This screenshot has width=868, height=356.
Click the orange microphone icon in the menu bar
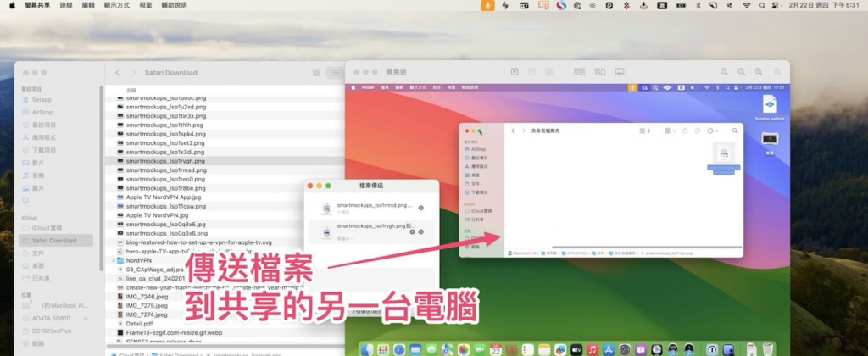487,5
